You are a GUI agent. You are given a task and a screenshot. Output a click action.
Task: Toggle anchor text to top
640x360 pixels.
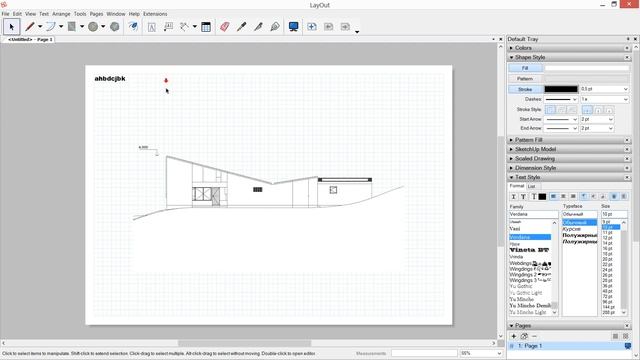click(x=584, y=197)
